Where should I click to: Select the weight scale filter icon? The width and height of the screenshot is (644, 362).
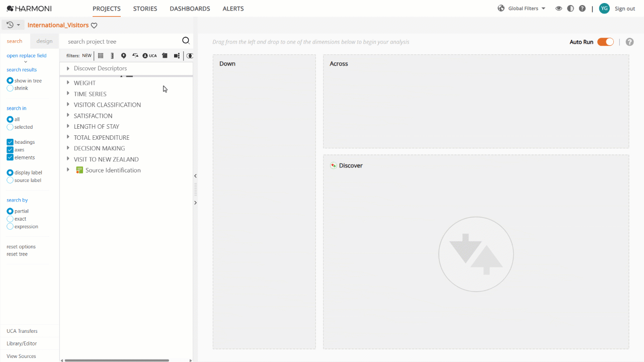click(x=135, y=56)
